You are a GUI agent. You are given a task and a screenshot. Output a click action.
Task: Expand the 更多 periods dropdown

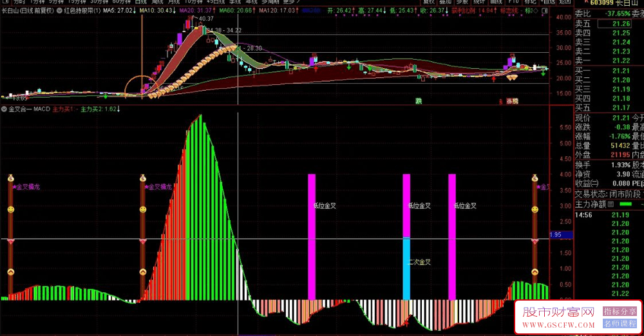[291, 2]
